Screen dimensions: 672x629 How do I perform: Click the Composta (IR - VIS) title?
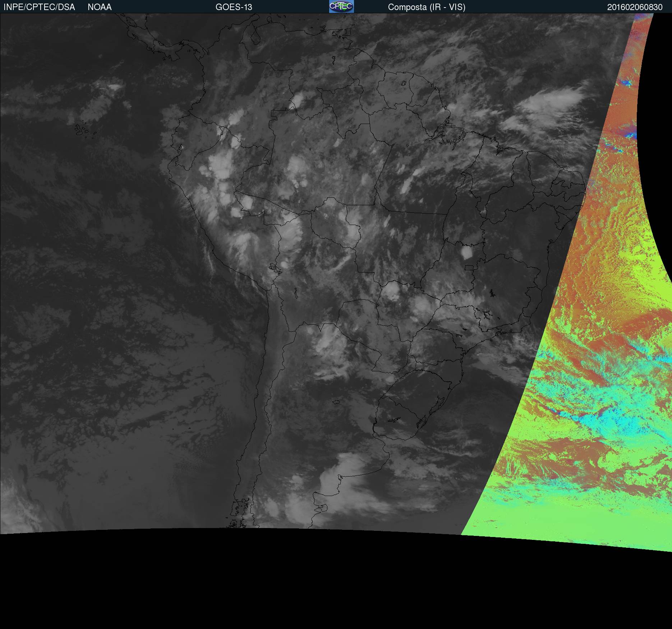[x=427, y=7]
